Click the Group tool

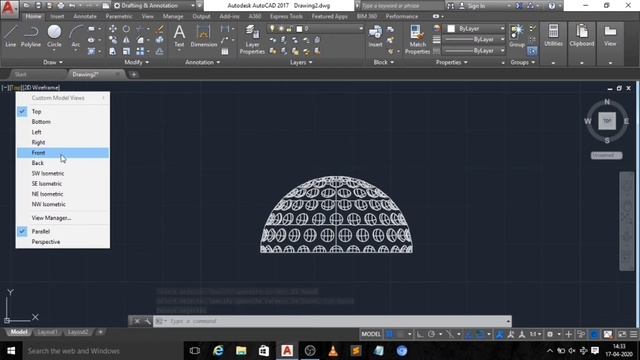(x=517, y=36)
